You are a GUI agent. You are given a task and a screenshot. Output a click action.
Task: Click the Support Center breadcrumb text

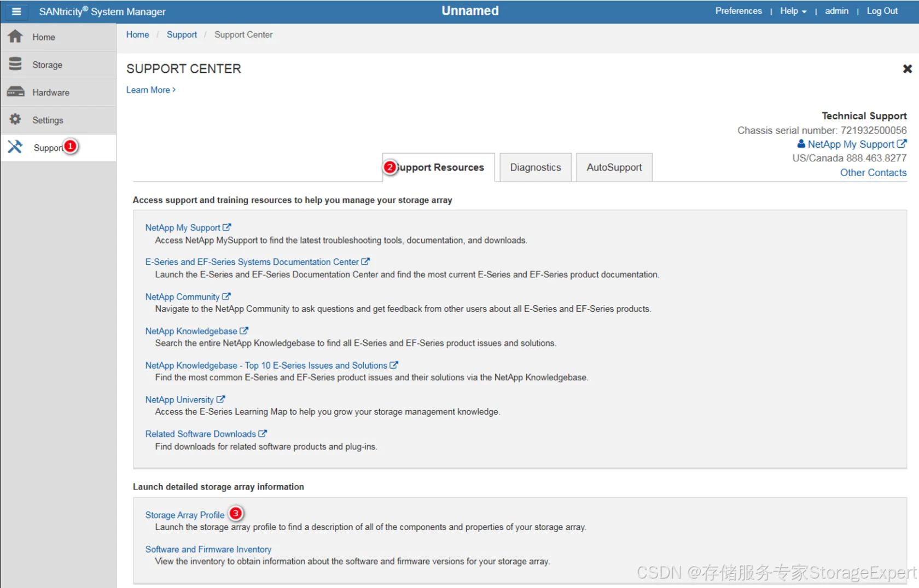243,34
